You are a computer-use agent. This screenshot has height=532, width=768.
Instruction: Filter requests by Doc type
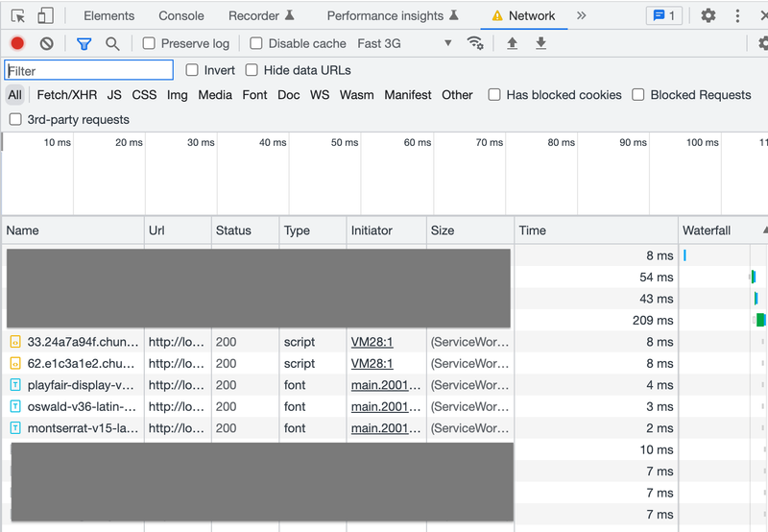(x=289, y=94)
